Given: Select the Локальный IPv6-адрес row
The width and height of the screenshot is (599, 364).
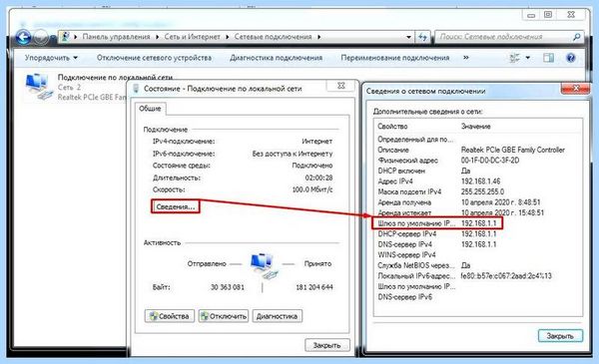Looking at the screenshot, I should (477, 275).
